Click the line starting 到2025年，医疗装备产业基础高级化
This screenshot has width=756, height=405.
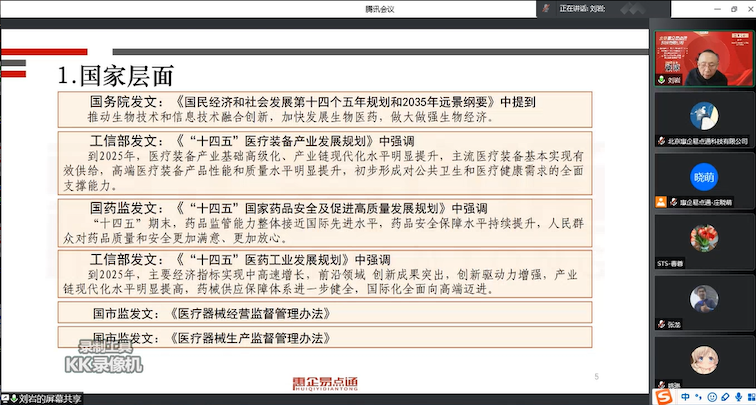coord(336,156)
